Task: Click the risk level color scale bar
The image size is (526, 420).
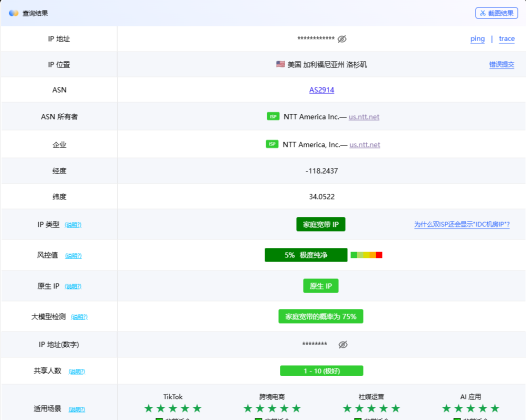Action: [366, 255]
